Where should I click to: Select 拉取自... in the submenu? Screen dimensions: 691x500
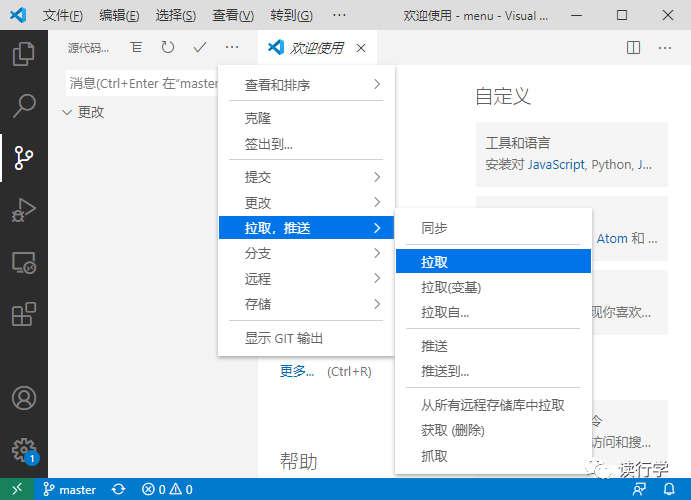click(494, 312)
